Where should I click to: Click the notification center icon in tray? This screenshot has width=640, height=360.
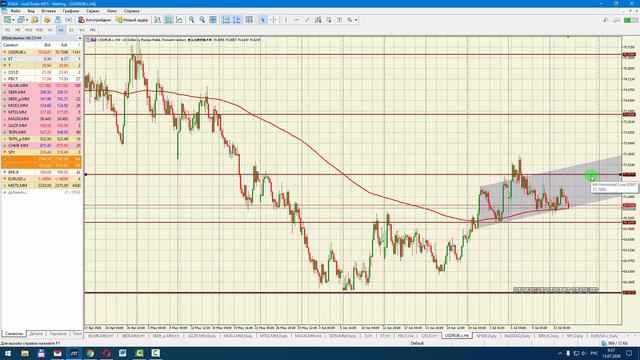629,353
